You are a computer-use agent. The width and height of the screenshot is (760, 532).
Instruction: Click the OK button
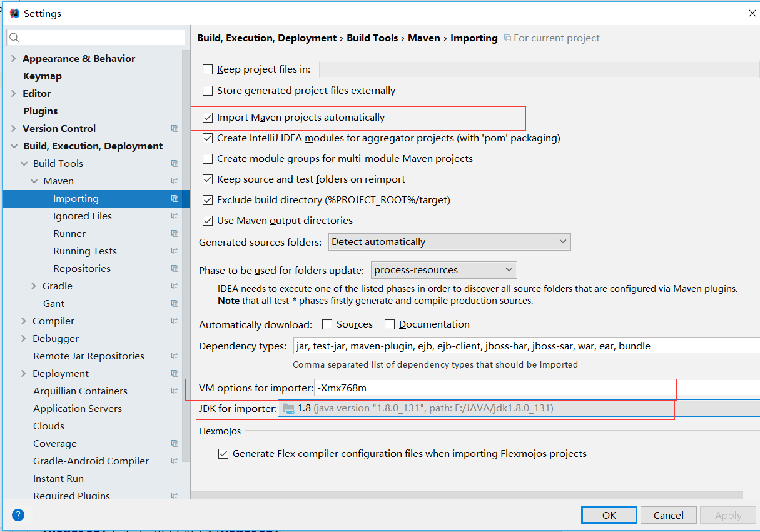point(609,515)
